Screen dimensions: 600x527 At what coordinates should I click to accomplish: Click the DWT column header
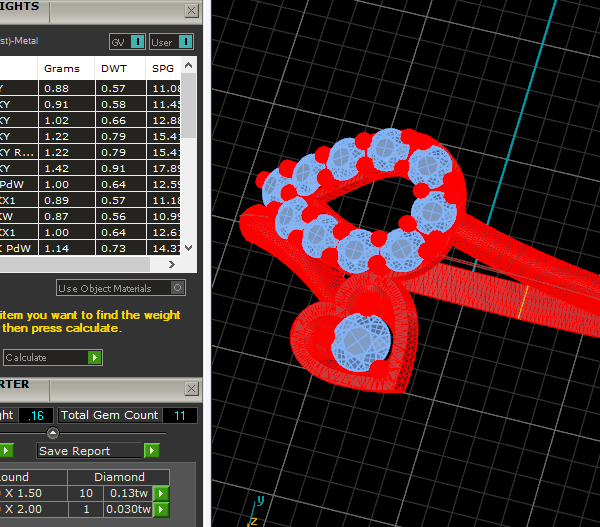(114, 69)
